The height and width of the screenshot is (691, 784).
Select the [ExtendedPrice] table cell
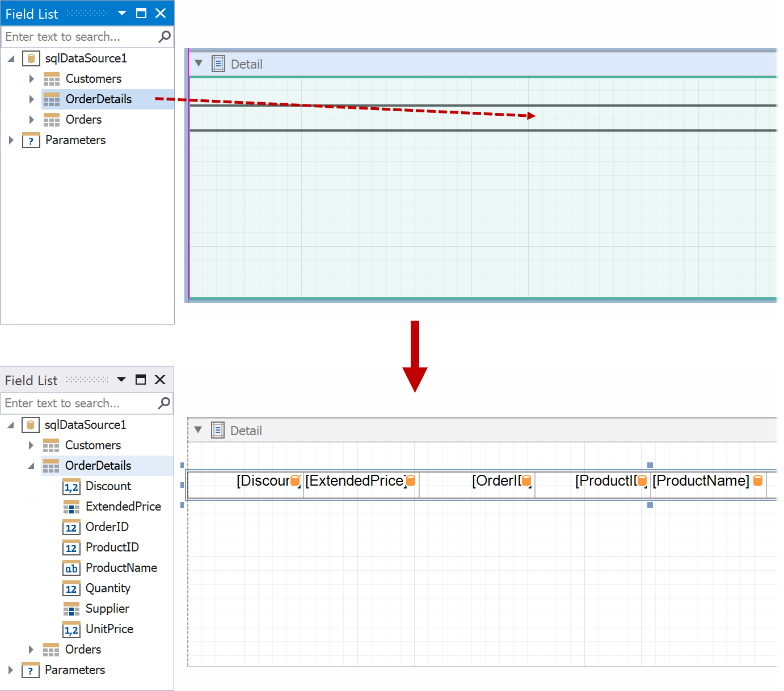[x=355, y=481]
